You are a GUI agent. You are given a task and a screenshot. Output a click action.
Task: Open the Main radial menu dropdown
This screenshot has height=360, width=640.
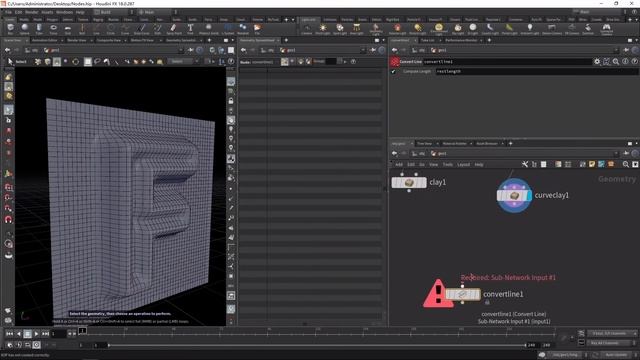point(157,12)
